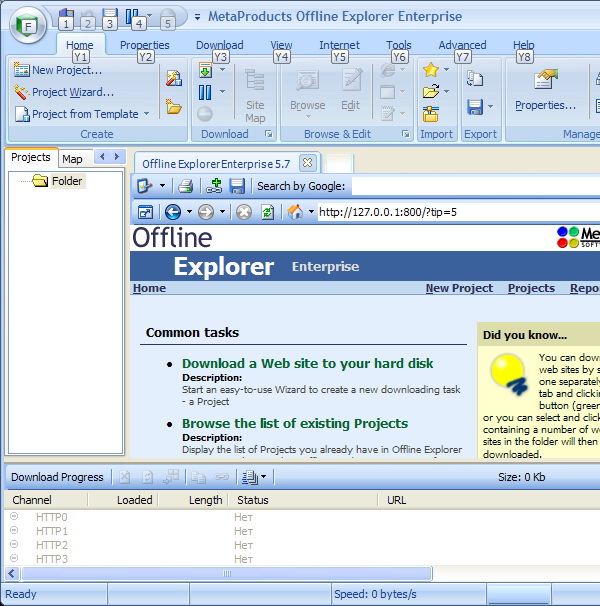Image resolution: width=600 pixels, height=606 pixels.
Task: Click the Browse button in ribbon
Action: [x=308, y=94]
